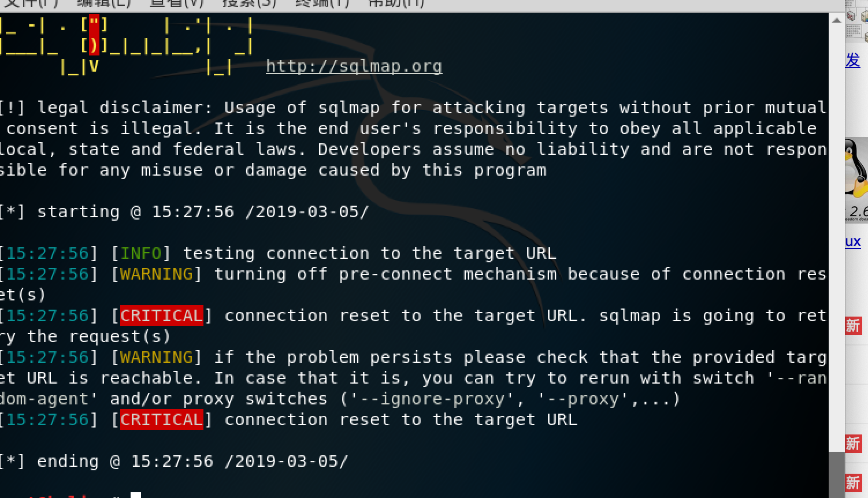Screen dimensions: 868x498
Task: Follow the http://sqlmap.org link
Action: tap(354, 66)
